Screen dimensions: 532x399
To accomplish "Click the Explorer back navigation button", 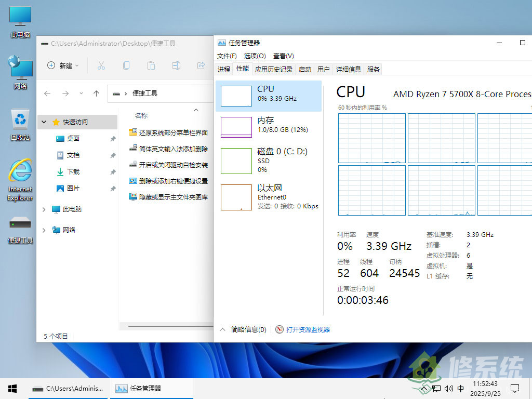I will [x=47, y=93].
